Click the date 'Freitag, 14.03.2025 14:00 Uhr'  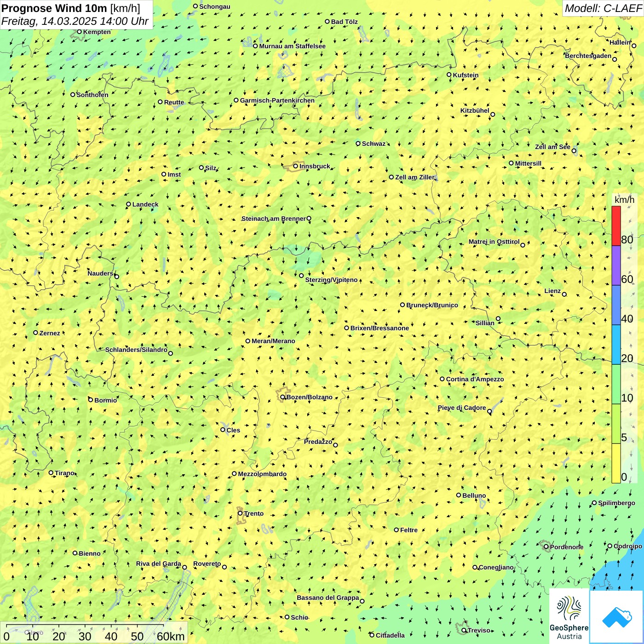75,21
